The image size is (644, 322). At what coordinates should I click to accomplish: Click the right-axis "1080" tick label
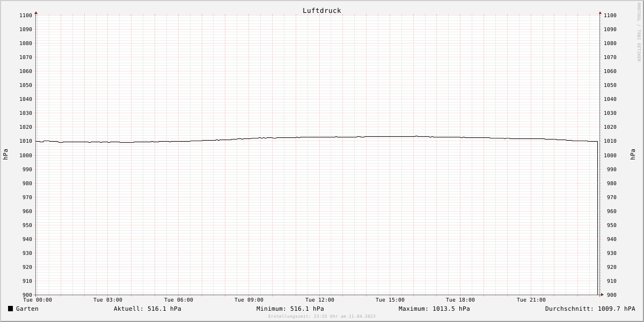point(610,43)
